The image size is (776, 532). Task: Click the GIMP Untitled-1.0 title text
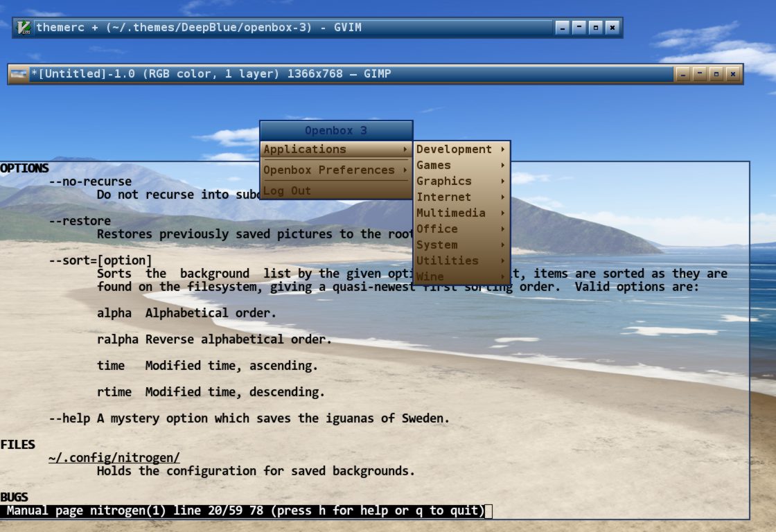coord(211,73)
